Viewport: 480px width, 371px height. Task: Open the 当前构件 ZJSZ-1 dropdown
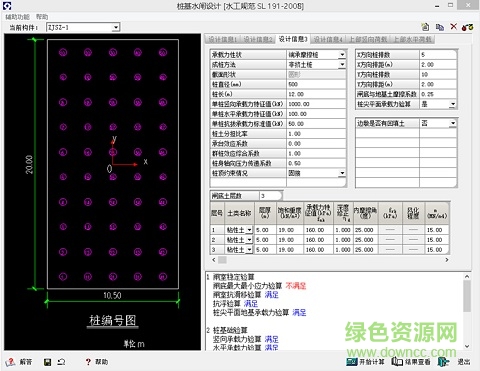click(x=116, y=27)
